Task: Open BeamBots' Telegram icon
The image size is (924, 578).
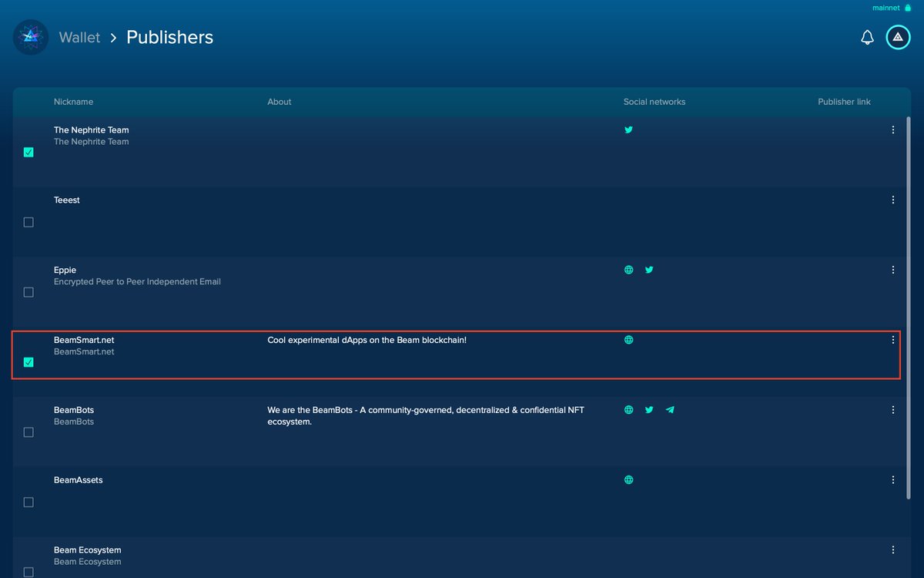Action: 669,409
